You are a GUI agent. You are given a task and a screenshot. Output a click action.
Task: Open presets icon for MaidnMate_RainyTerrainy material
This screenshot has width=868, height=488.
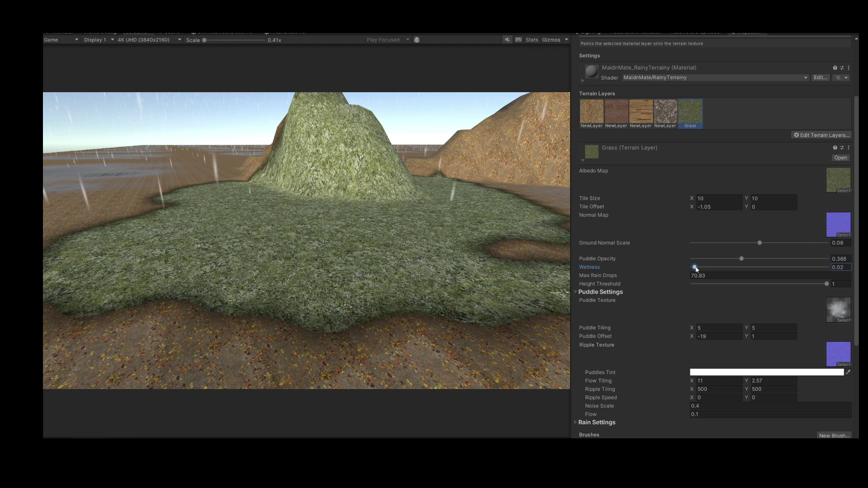(842, 68)
